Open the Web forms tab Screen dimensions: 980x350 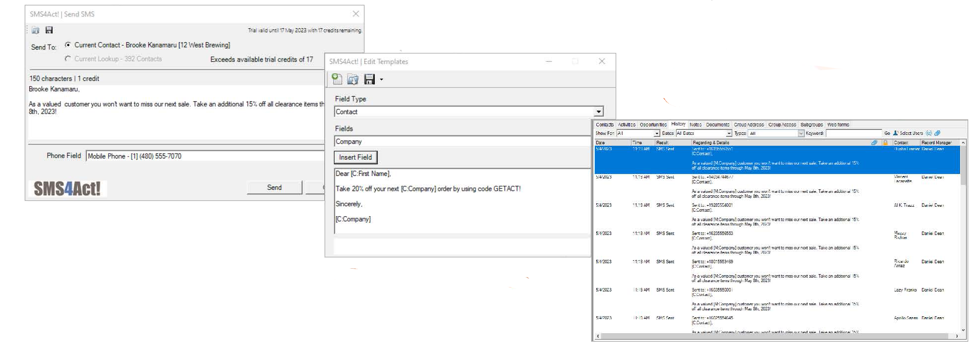838,125
